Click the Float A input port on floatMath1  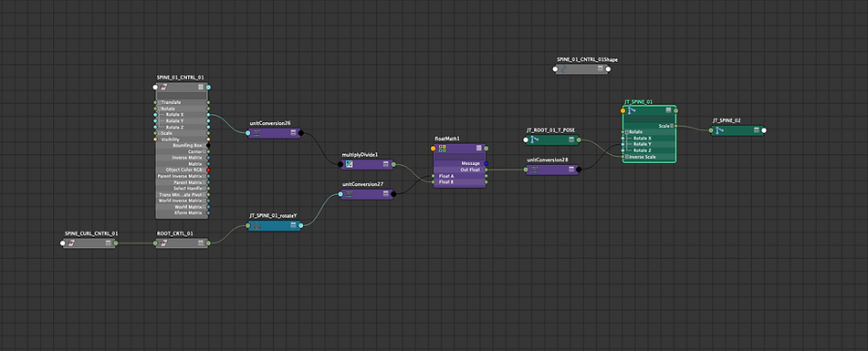pos(434,176)
